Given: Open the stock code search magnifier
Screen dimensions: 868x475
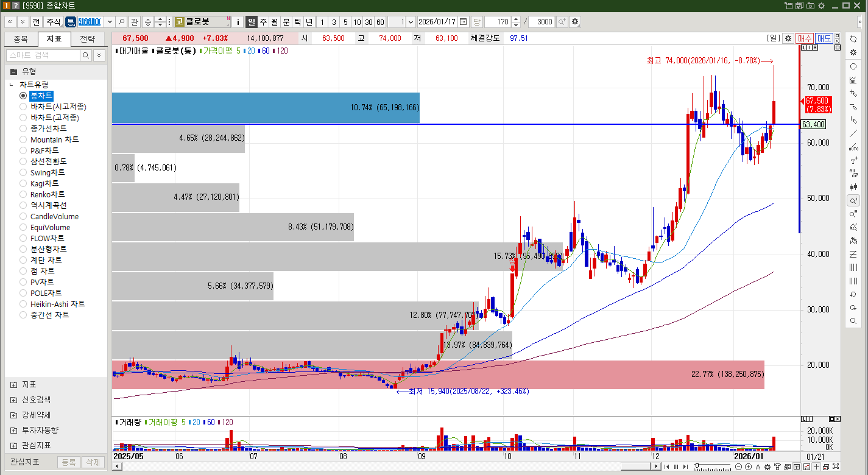Looking at the screenshot, I should pos(122,22).
